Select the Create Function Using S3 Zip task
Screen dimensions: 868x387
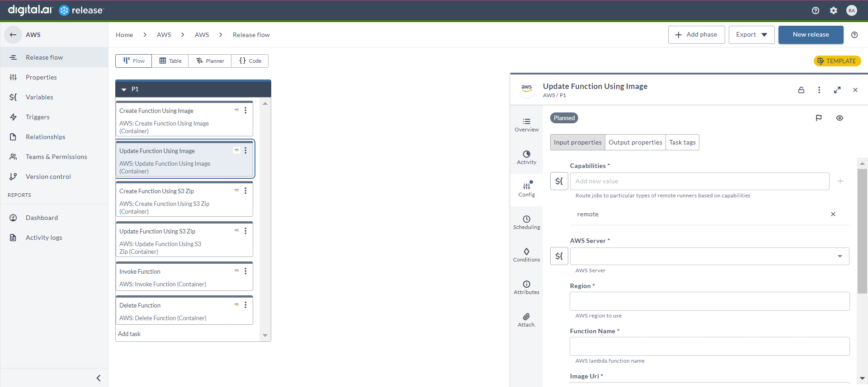[184, 199]
